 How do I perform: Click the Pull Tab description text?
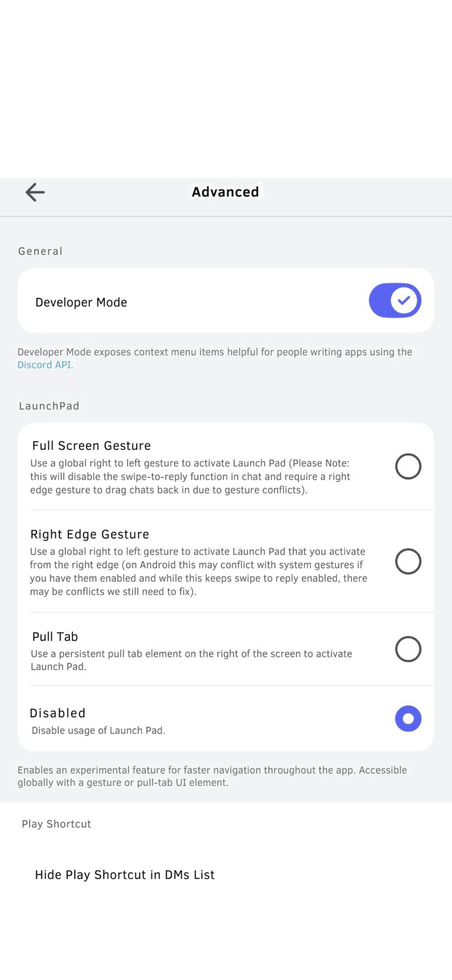(191, 660)
